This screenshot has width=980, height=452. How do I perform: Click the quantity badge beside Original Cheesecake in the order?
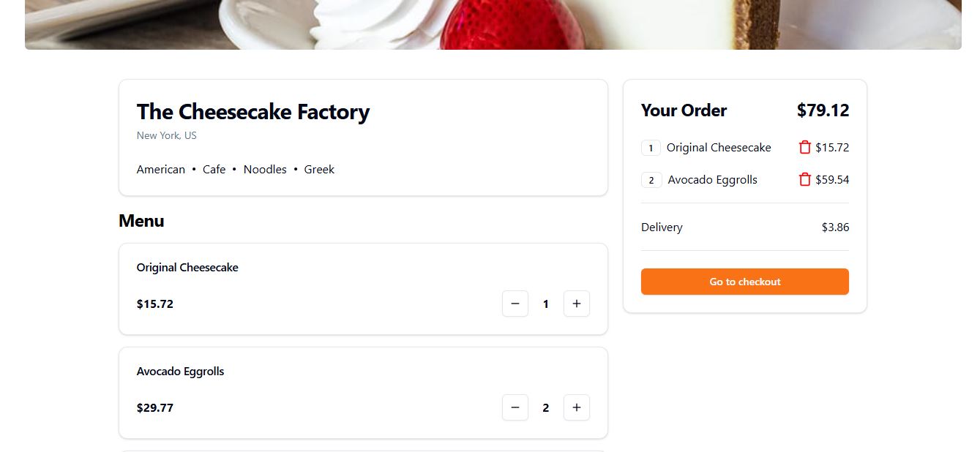[x=651, y=148]
